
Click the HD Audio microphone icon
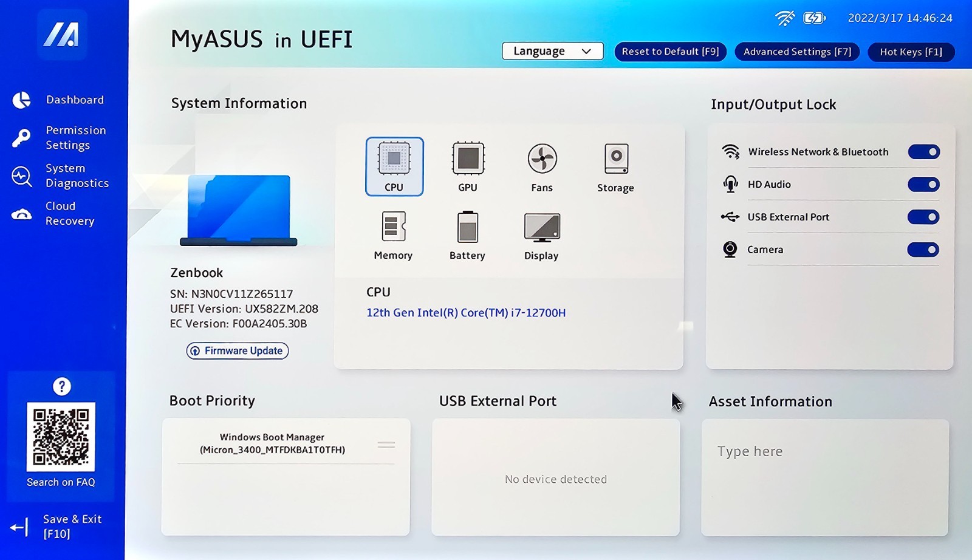[x=730, y=184]
